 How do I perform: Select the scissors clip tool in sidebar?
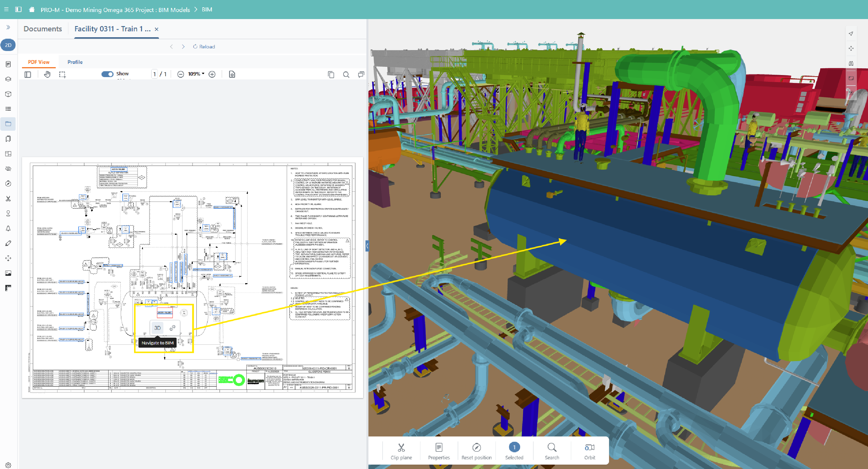[8, 199]
